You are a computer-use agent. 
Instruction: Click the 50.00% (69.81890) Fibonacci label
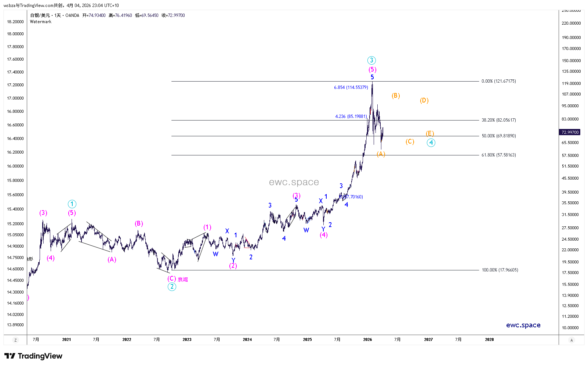click(x=498, y=136)
